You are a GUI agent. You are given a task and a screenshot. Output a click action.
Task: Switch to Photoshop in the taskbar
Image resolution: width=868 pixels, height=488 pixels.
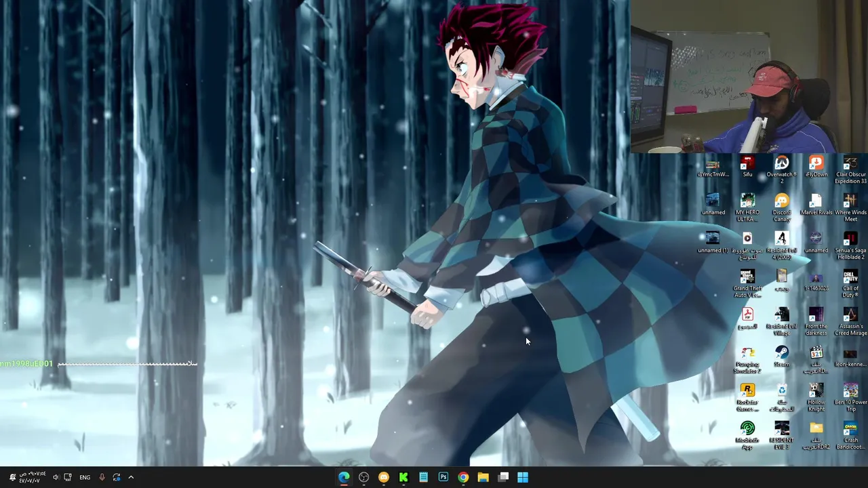point(443,477)
